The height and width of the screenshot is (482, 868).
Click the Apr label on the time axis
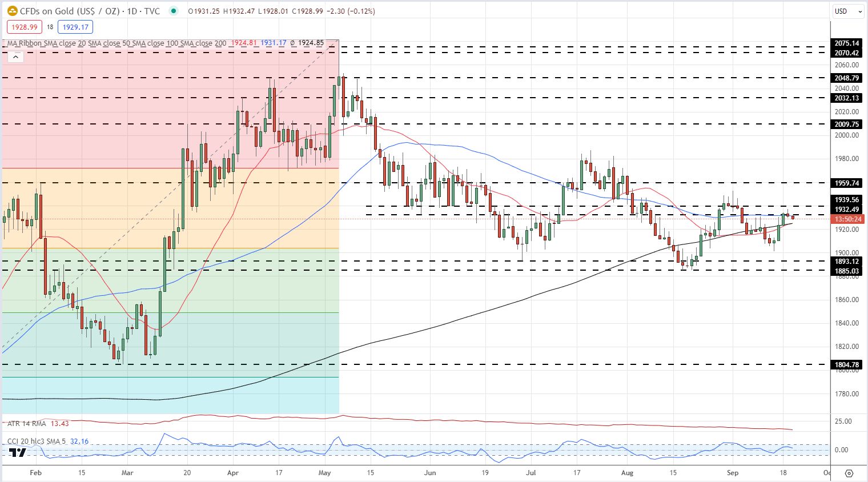[x=232, y=473]
